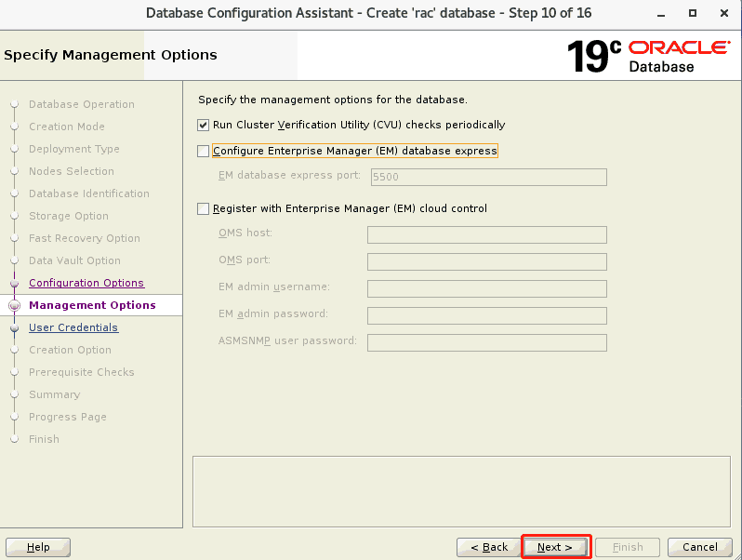Select Deployment Type in step list
Image resolution: width=742 pixels, height=560 pixels.
tap(74, 149)
